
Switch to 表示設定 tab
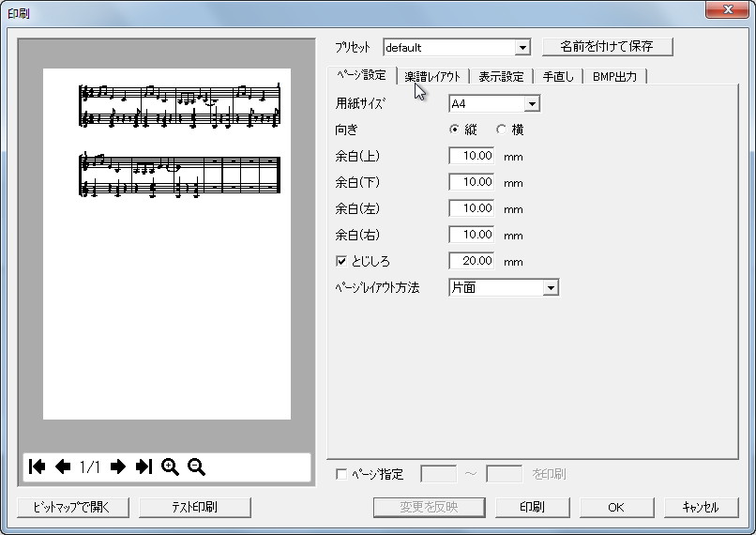click(x=501, y=76)
